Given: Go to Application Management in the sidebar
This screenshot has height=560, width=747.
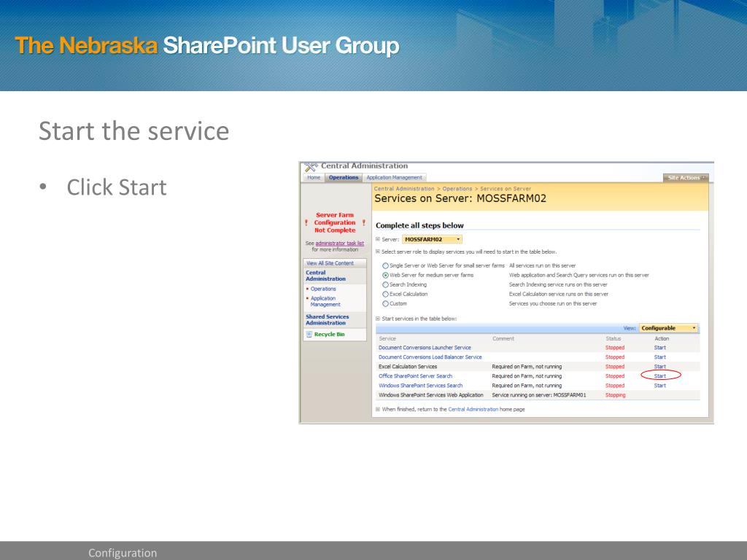Looking at the screenshot, I should tap(325, 301).
